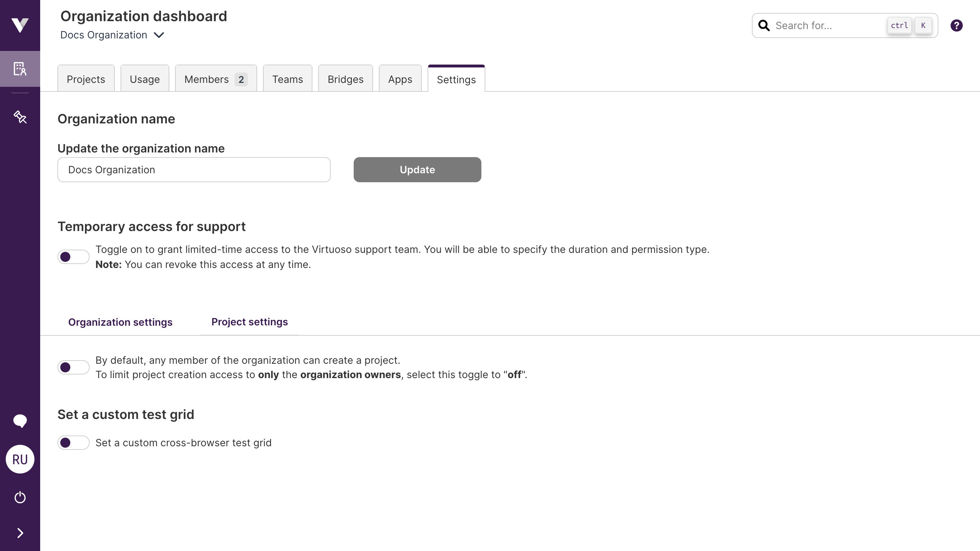Click the Update organization name button

pos(417,170)
